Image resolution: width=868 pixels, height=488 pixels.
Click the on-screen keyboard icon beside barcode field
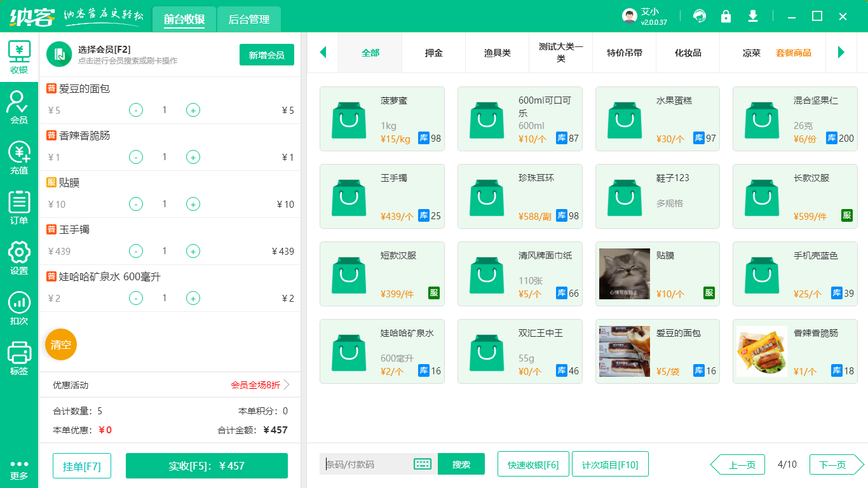click(422, 464)
